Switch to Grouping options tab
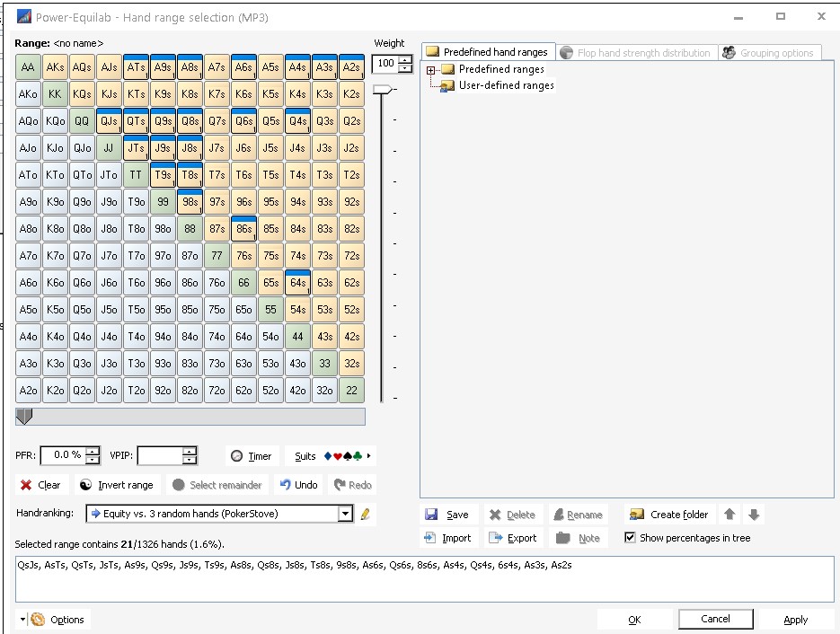Viewport: 840px width, 634px height. click(x=769, y=52)
